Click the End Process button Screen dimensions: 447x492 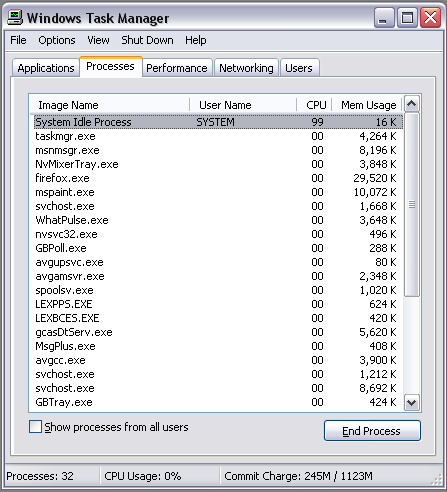(372, 431)
